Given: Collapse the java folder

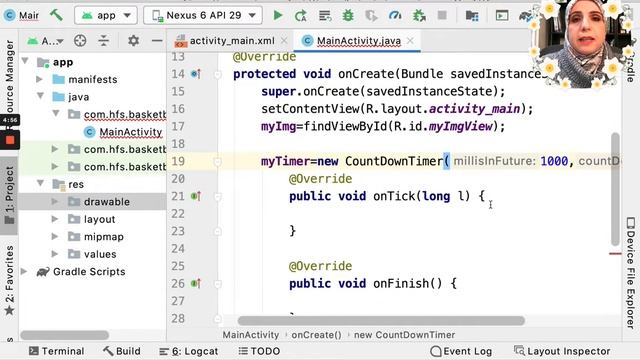Looking at the screenshot, I should pyautogui.click(x=40, y=96).
